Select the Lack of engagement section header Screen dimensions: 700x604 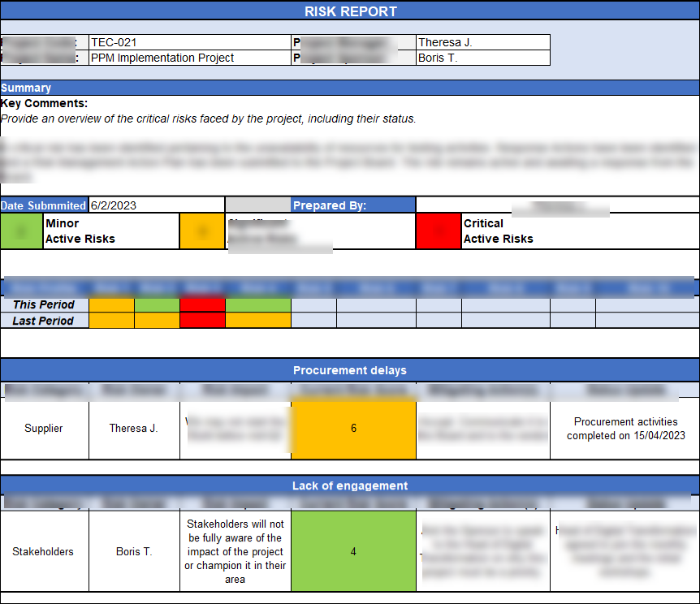(350, 485)
